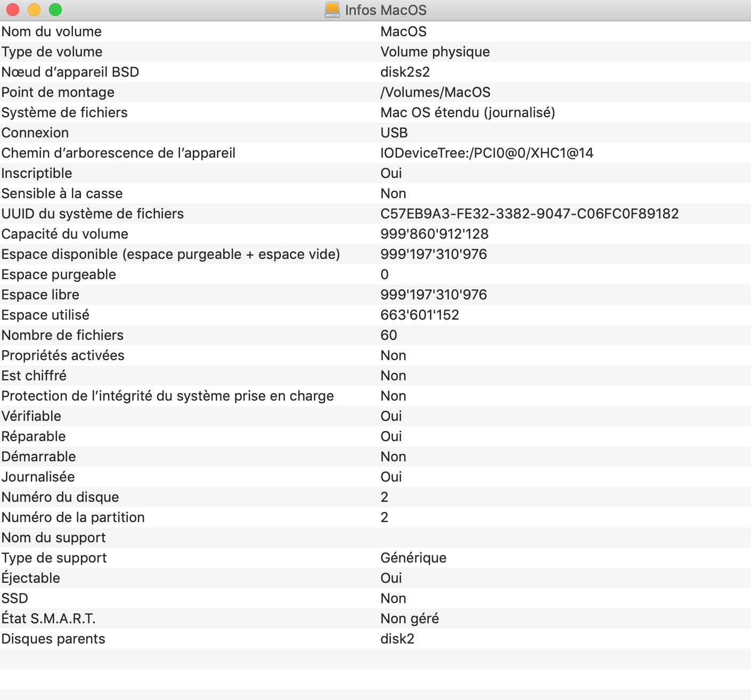751x700 pixels.
Task: Select 'Non' in the Est chiffré row
Action: (x=394, y=376)
